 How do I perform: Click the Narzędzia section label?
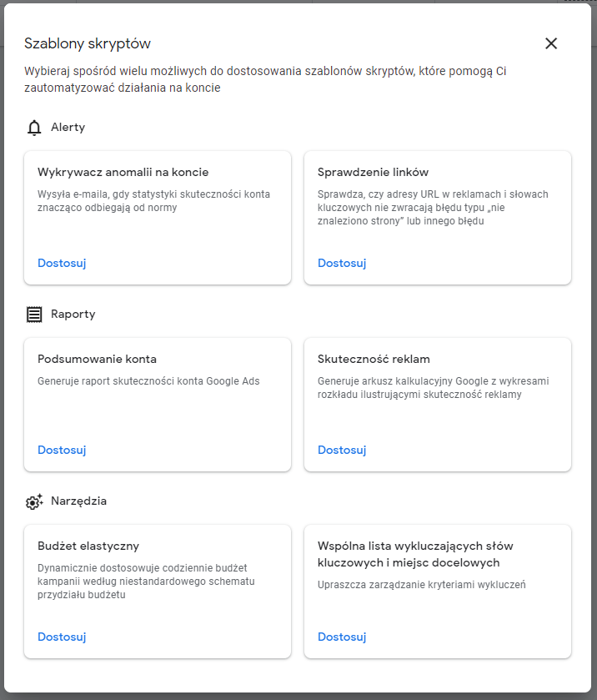pos(78,501)
